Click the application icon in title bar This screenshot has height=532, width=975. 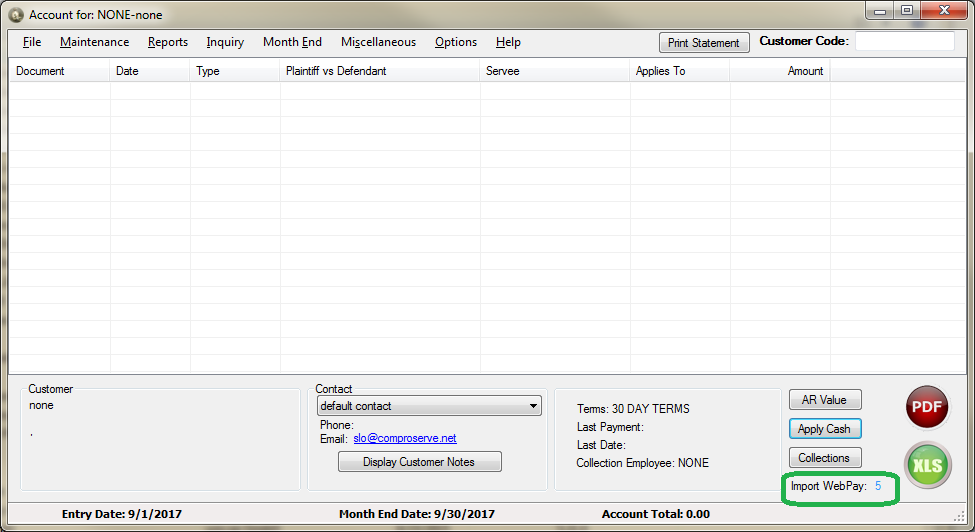[17, 14]
